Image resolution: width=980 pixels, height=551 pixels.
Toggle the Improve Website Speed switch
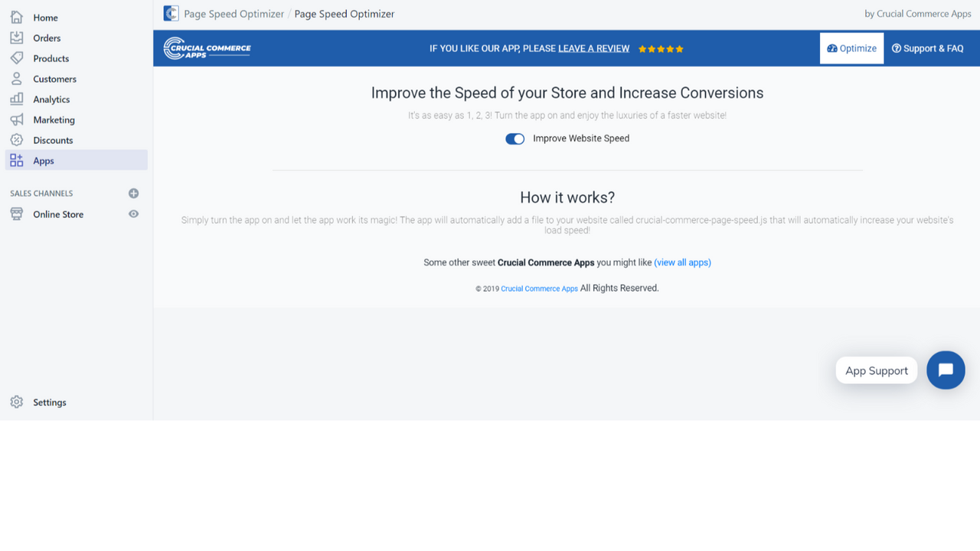pos(514,139)
